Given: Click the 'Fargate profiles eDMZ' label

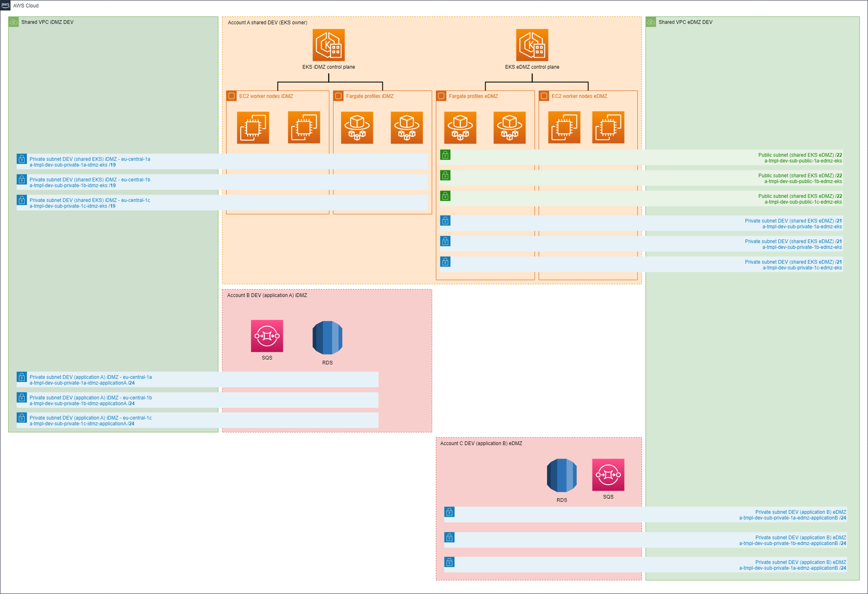Looking at the screenshot, I should coord(473,96).
